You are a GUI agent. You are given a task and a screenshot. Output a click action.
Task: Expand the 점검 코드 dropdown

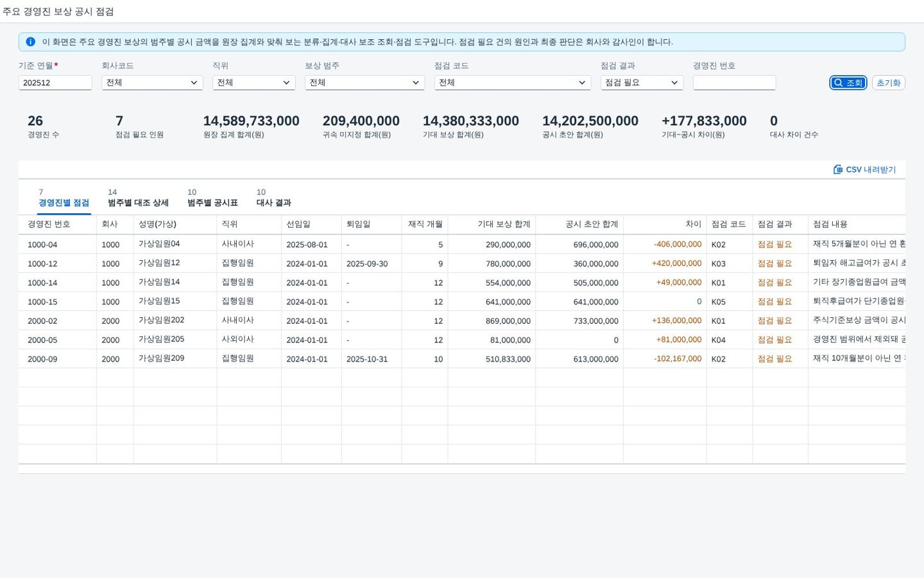pyautogui.click(x=513, y=83)
